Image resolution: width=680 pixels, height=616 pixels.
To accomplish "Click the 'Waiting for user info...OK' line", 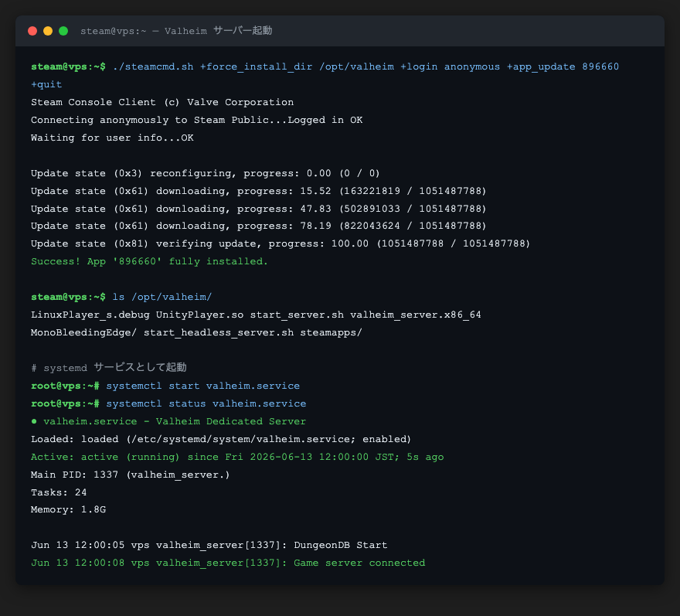I will click(112, 138).
